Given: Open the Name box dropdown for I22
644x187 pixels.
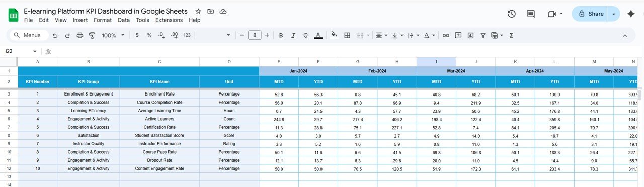Looking at the screenshot, I should pyautogui.click(x=35, y=51).
